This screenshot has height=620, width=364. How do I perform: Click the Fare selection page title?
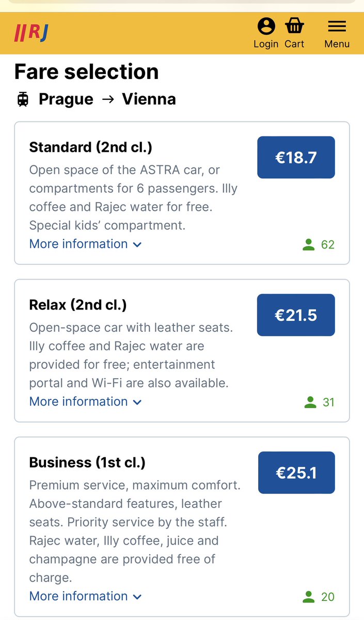[x=87, y=72]
